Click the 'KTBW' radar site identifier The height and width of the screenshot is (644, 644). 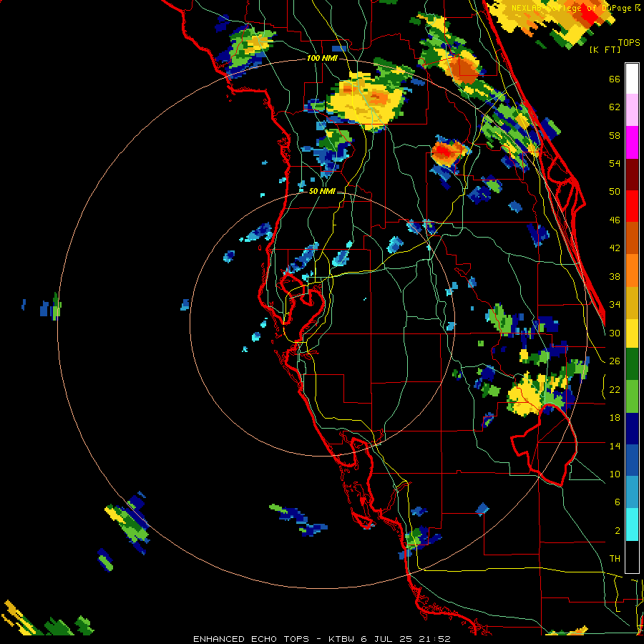[x=343, y=639]
